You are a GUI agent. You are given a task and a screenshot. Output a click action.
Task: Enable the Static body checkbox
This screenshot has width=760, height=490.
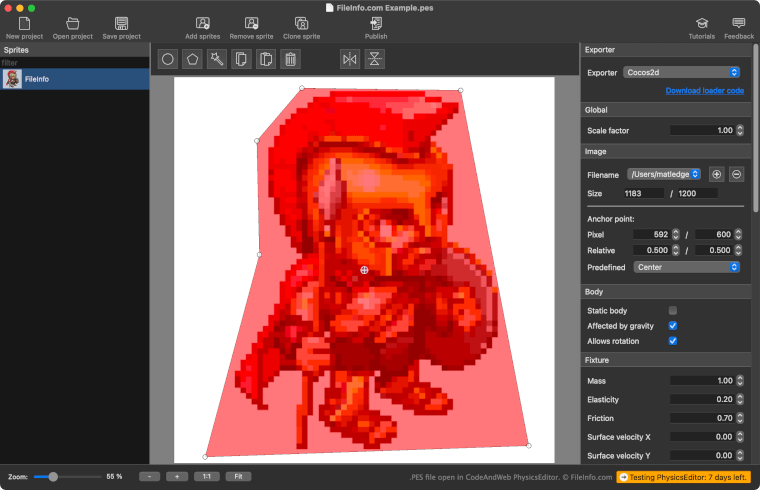673,311
